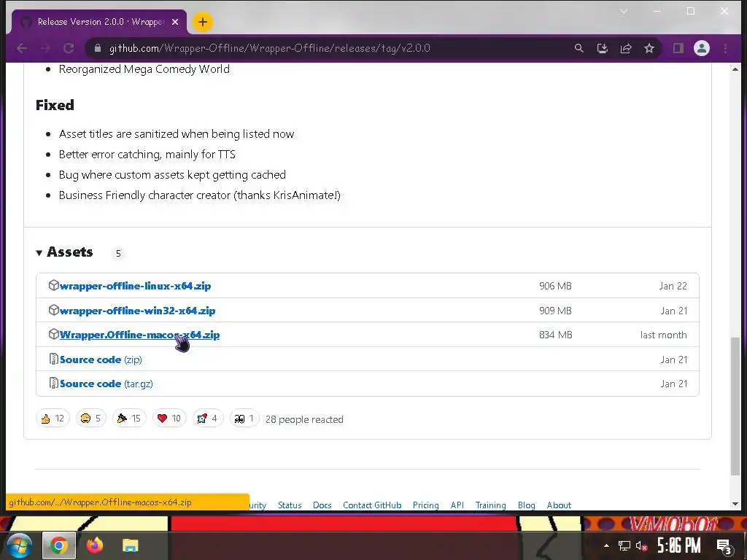
Task: Open the notification center icon
Action: (724, 546)
